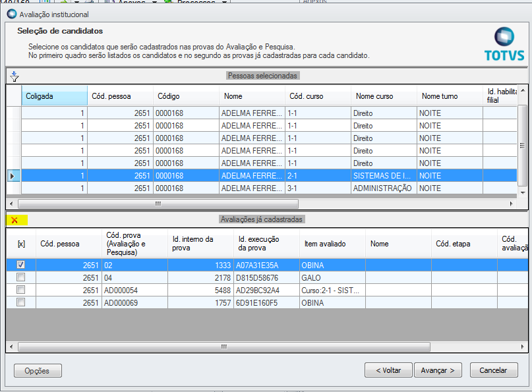Viewport: 532px width, 392px height.
Task: Click the top grid's horizontal scrollbar thumb
Action: pos(158,204)
